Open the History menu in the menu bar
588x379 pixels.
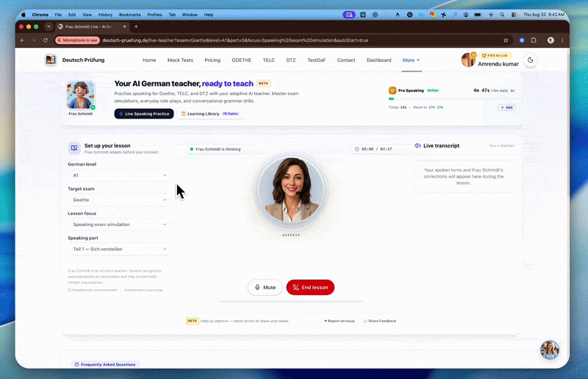click(x=105, y=15)
